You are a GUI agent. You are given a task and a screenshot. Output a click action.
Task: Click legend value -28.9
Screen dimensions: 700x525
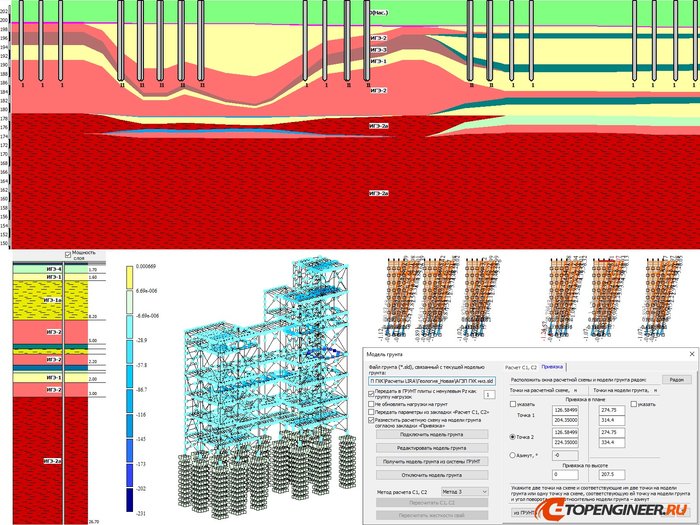point(142,340)
